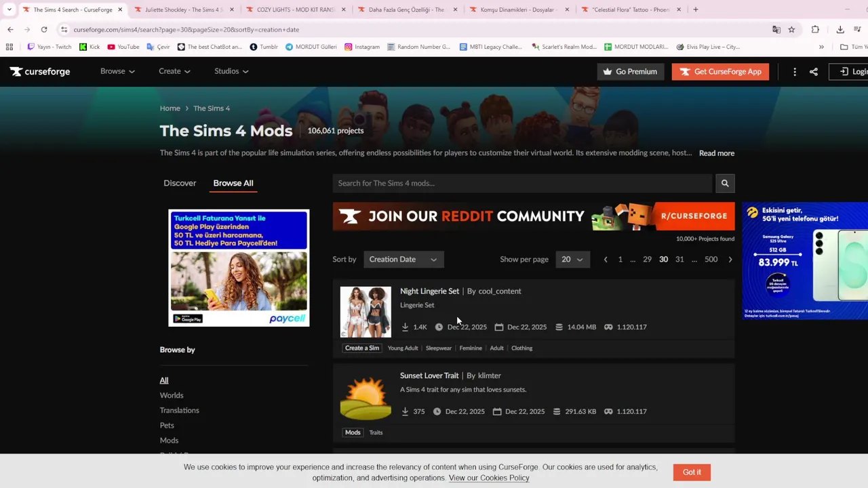
Task: Open browser extensions puzzle icon
Action: 815,30
